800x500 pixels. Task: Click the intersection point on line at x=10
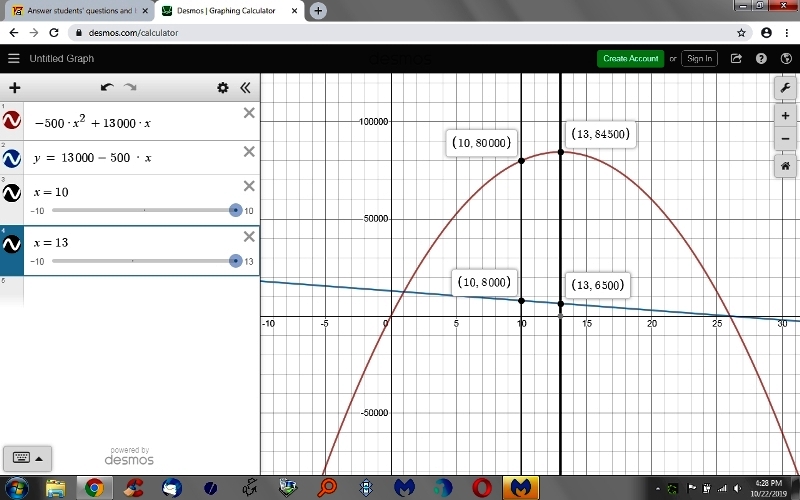point(521,301)
